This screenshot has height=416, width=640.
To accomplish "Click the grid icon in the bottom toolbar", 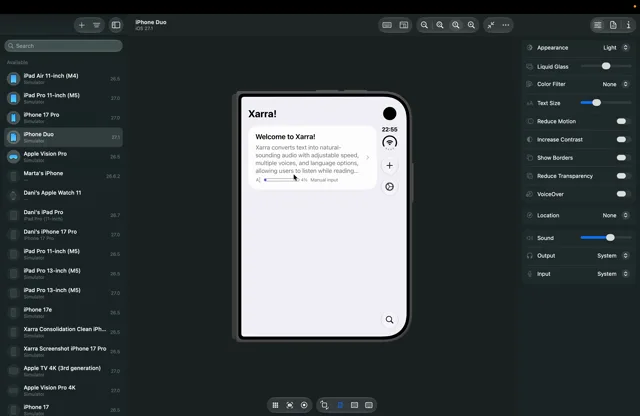I will [x=276, y=405].
